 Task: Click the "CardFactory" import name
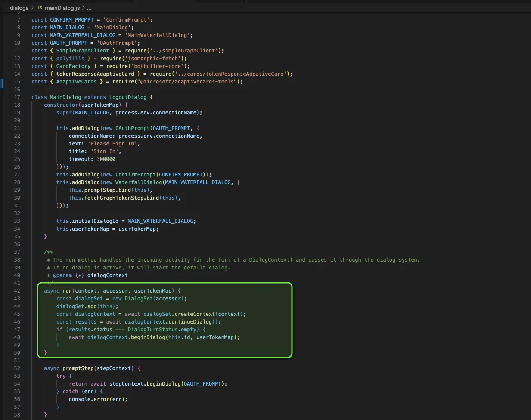point(73,66)
